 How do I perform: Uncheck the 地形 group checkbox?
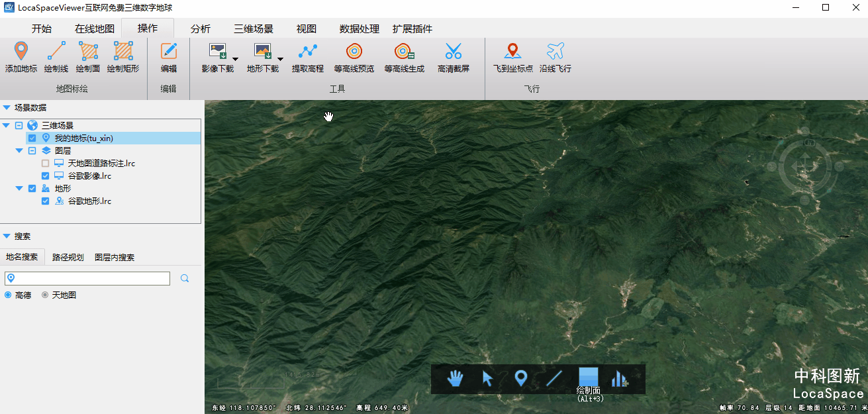click(x=32, y=188)
